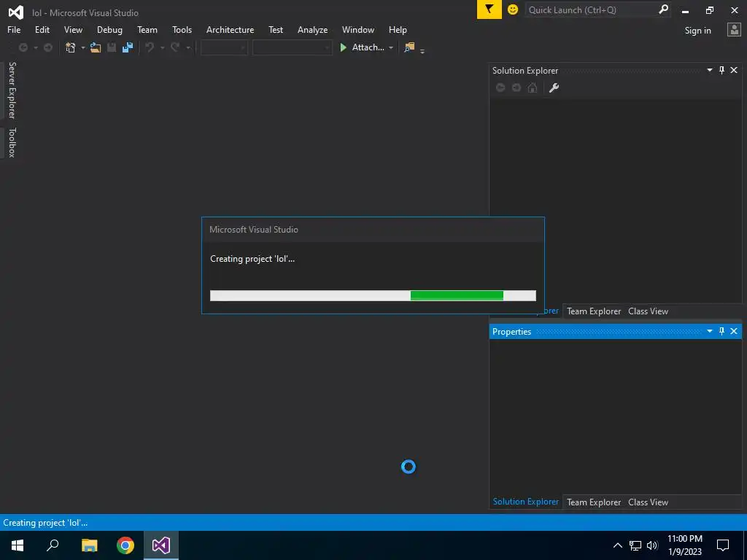Switch to bottom Team Explorer tab
This screenshot has width=747, height=560.
click(x=594, y=502)
